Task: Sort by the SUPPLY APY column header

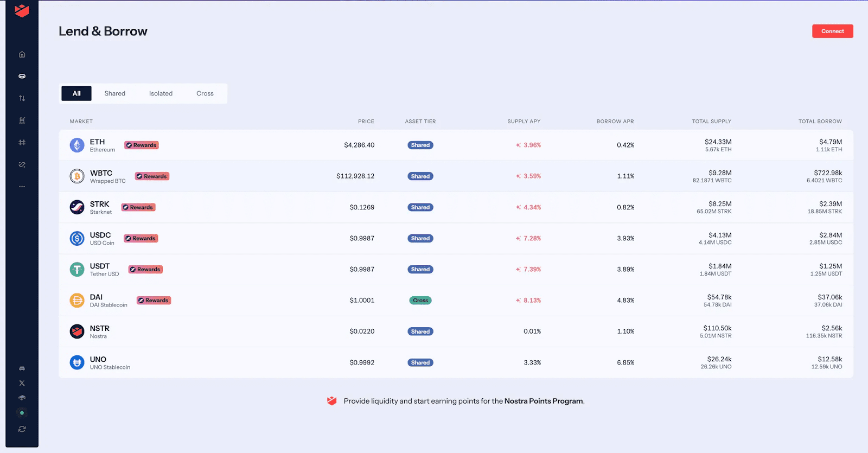Action: [524, 122]
